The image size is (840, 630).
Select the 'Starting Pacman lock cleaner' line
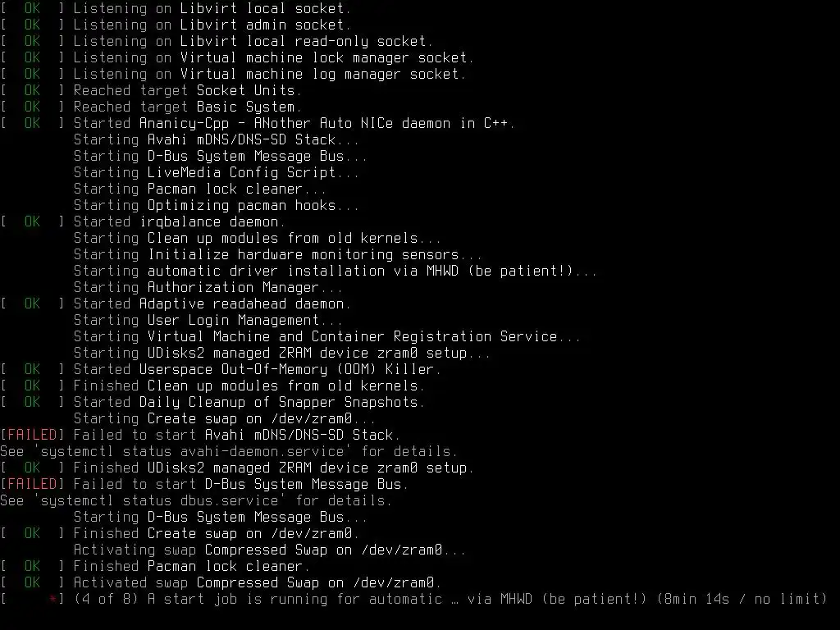199,189
